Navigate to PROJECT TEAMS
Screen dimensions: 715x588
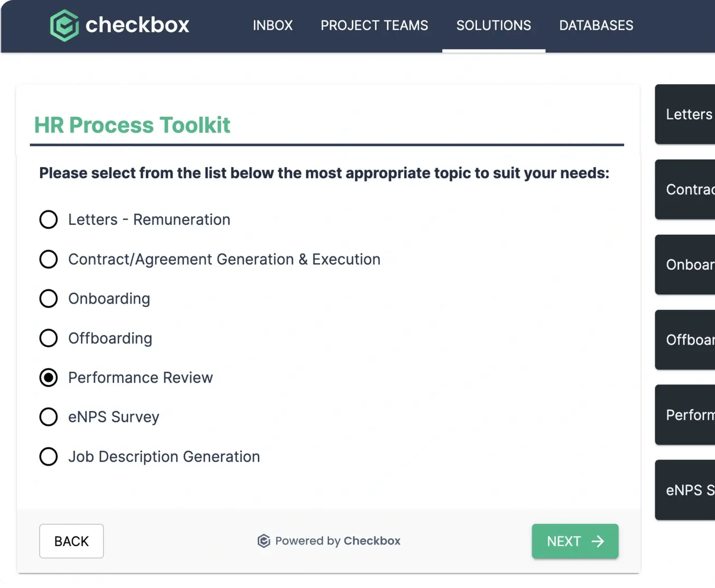pos(375,25)
